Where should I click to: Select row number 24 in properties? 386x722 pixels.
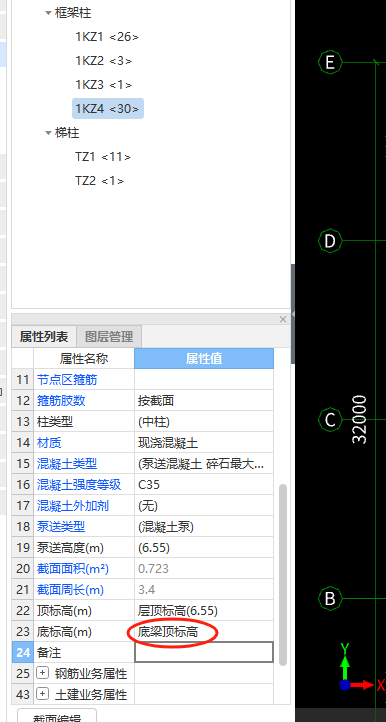(x=23, y=652)
